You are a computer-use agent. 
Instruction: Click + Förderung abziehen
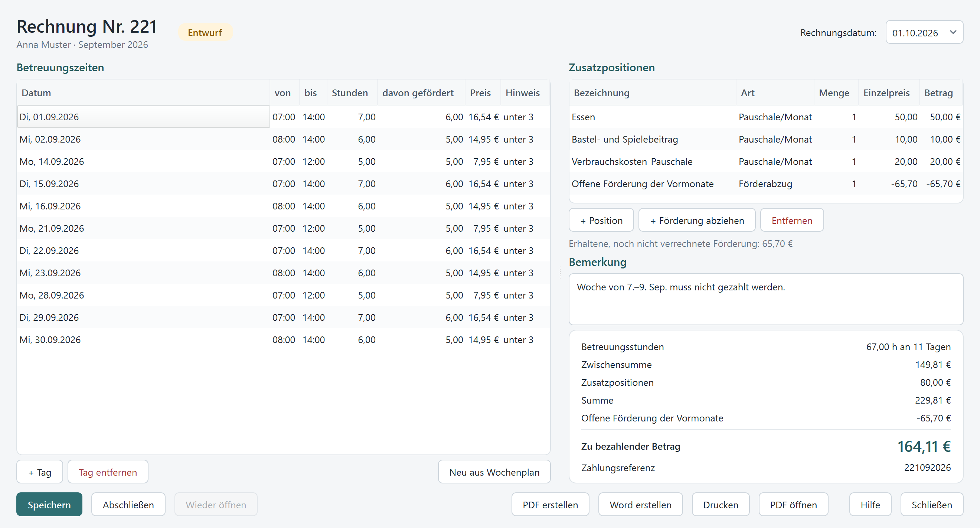(x=697, y=220)
